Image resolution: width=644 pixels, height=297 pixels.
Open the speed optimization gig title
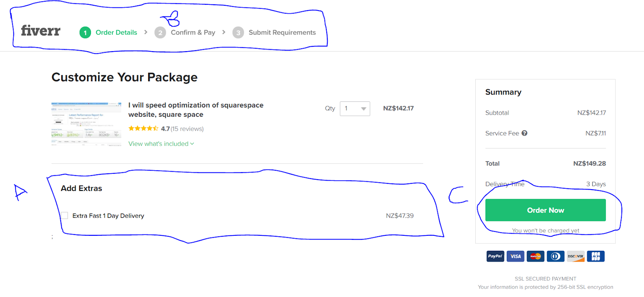coord(196,110)
